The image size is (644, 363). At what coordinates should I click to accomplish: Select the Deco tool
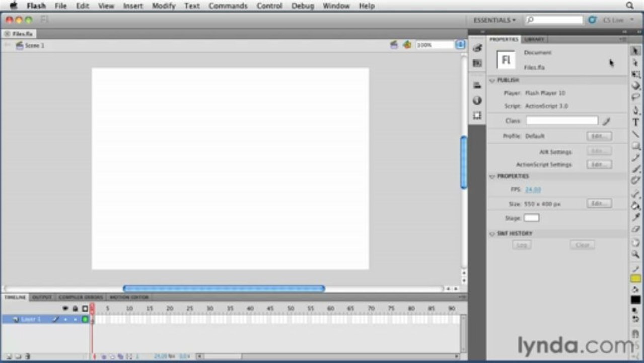(x=636, y=180)
